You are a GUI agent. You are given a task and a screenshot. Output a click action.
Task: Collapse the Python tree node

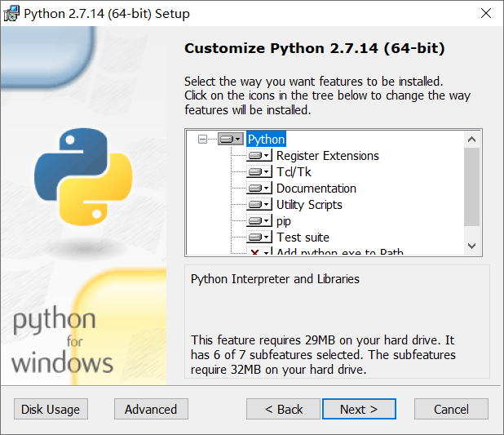pyautogui.click(x=203, y=140)
